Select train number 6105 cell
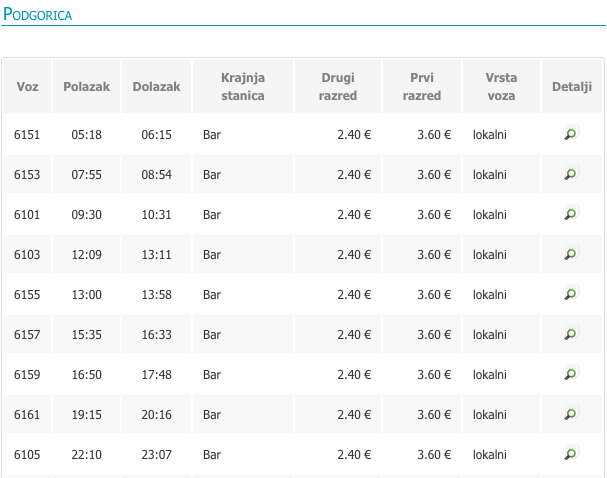 27,454
